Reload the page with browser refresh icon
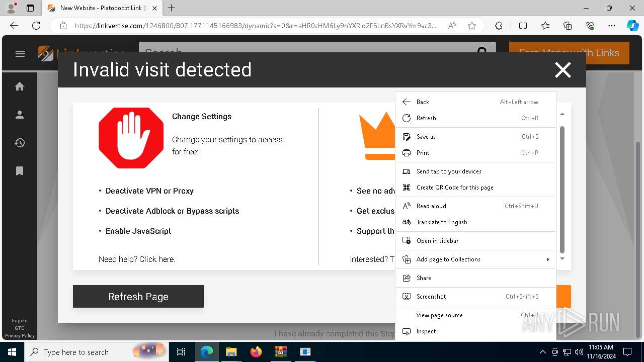This screenshot has width=644, height=362. [36, 26]
